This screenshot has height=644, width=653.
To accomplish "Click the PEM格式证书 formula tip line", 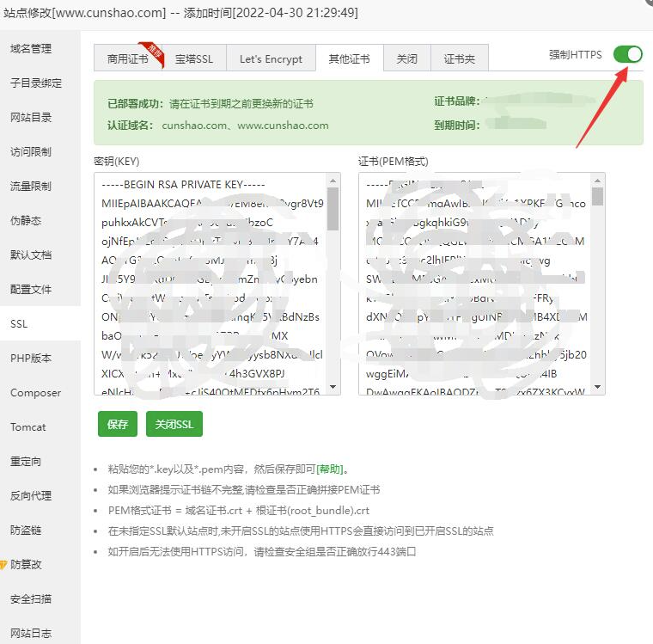I will point(239,510).
